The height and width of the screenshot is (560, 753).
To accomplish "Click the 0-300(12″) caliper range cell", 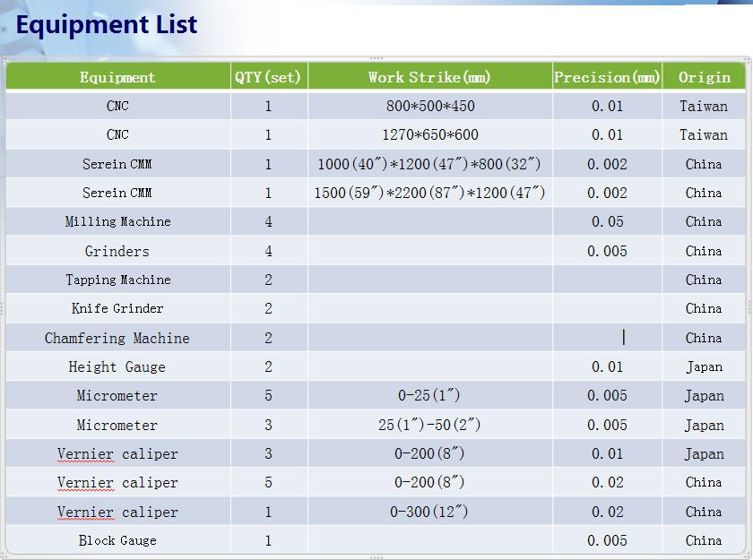I will coord(429,511).
